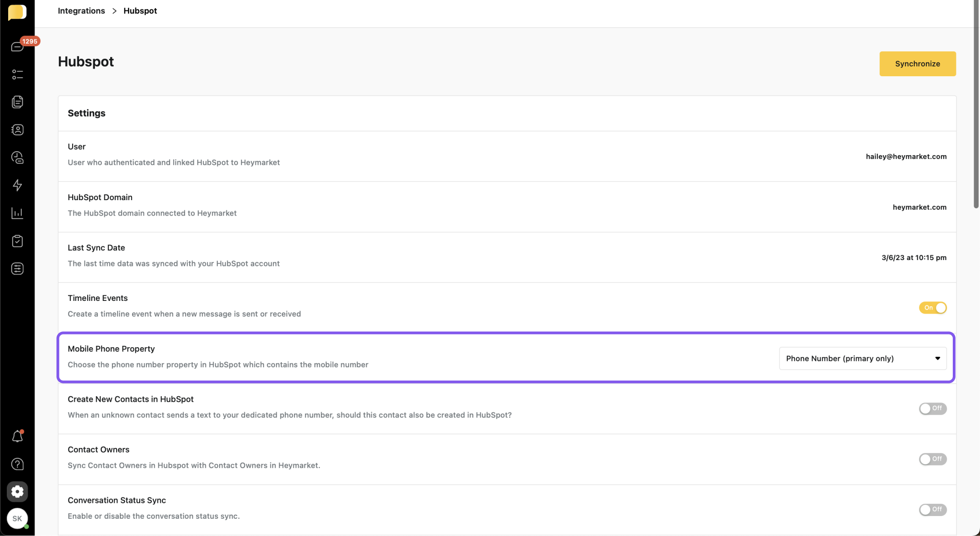Open the settings gear icon

17,492
